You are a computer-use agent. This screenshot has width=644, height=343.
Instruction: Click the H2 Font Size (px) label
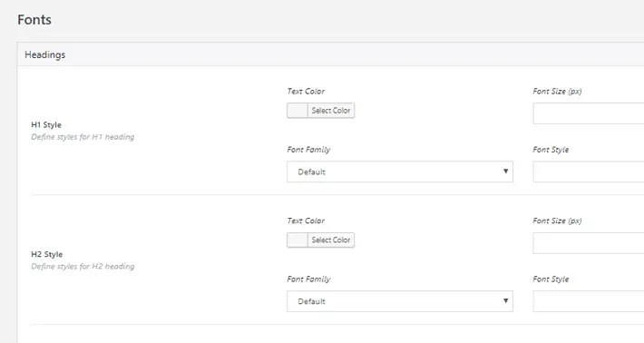click(557, 221)
